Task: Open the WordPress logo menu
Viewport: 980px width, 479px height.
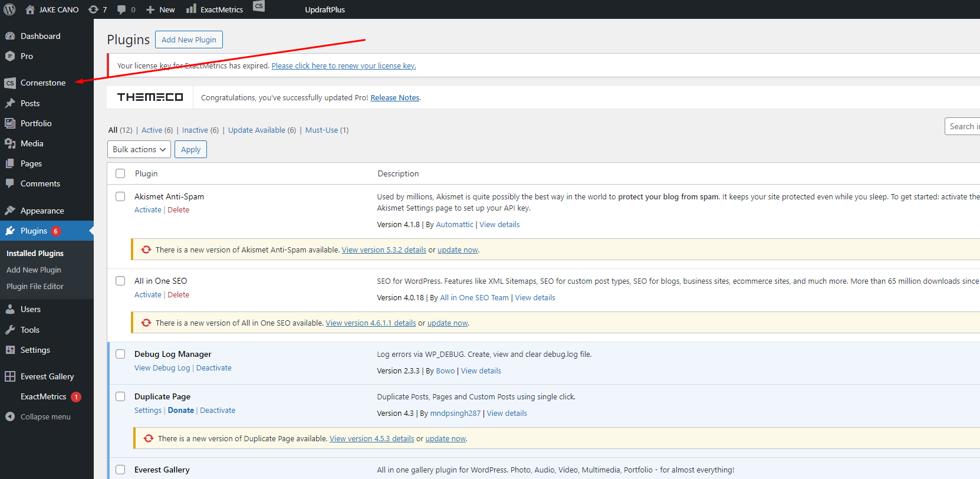Action: coord(9,9)
